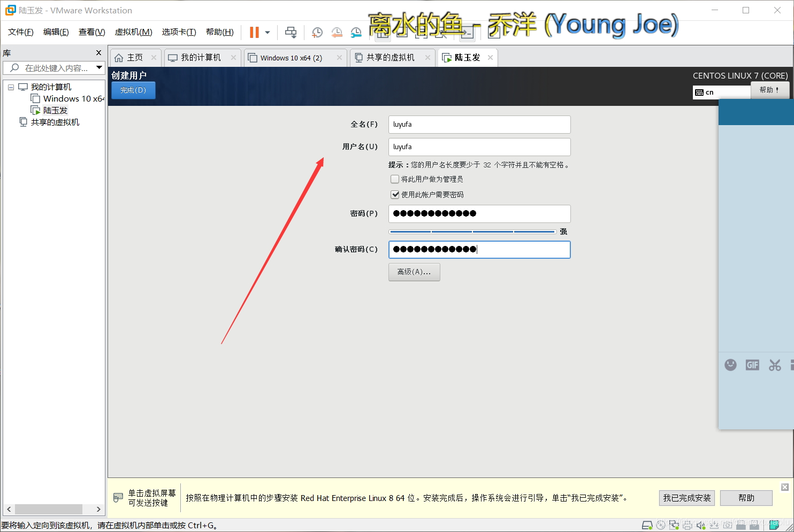Click the CD/DVD drive status icon
The width and height of the screenshot is (794, 532).
tap(661, 525)
